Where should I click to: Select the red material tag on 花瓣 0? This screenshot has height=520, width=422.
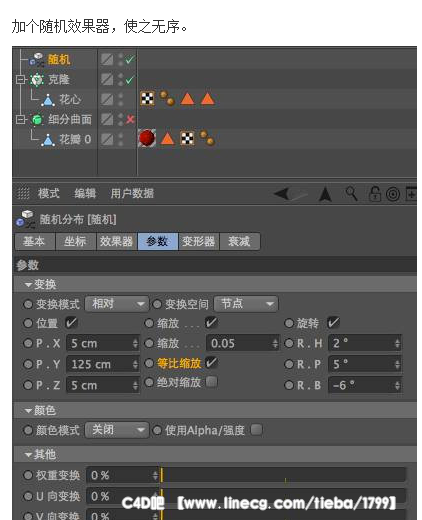[x=147, y=138]
